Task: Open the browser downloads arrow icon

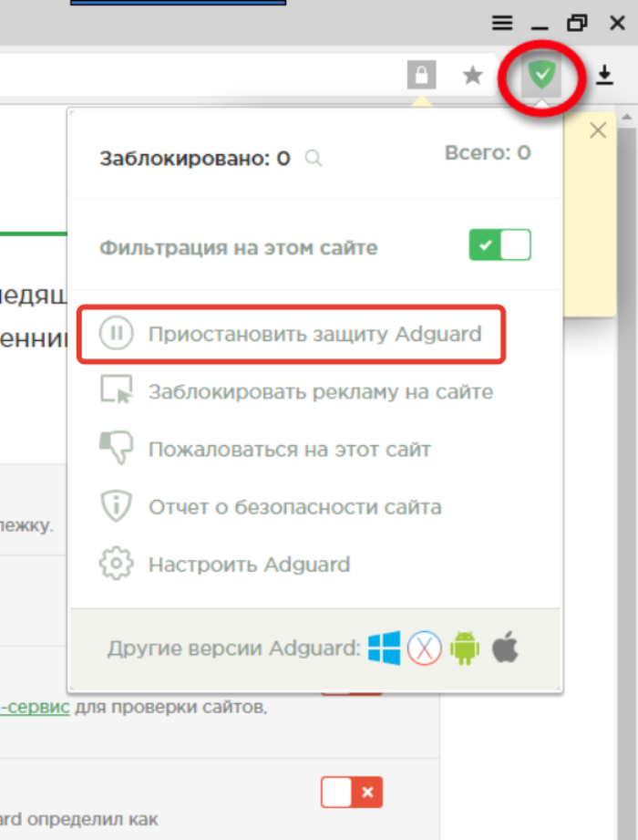Action: coord(605,75)
